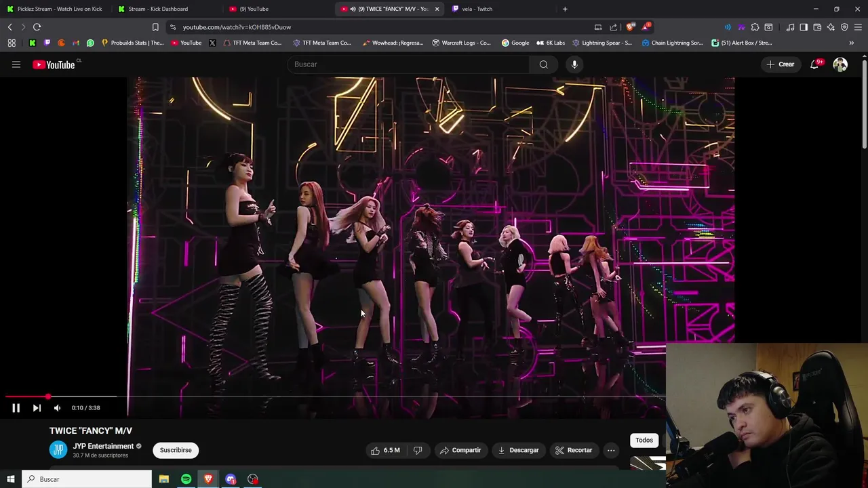Open the Twitch bookmark icon
This screenshot has height=488, width=868.
[x=47, y=43]
